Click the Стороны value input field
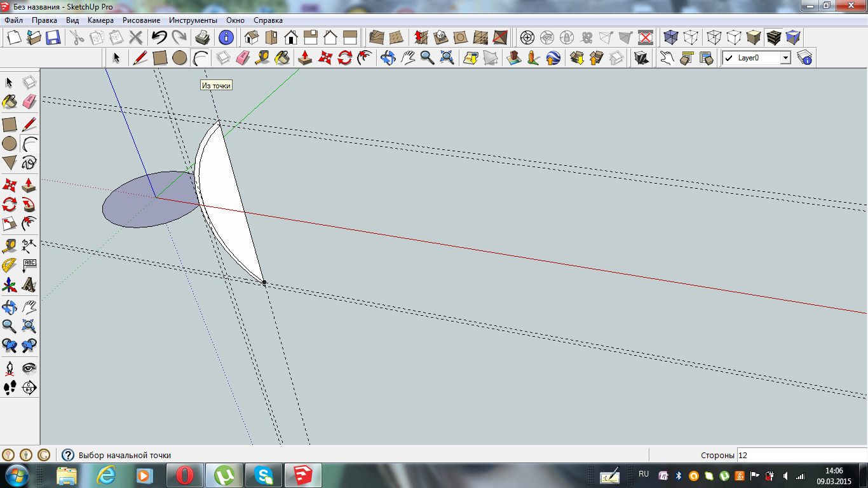868x488 pixels. [x=801, y=455]
